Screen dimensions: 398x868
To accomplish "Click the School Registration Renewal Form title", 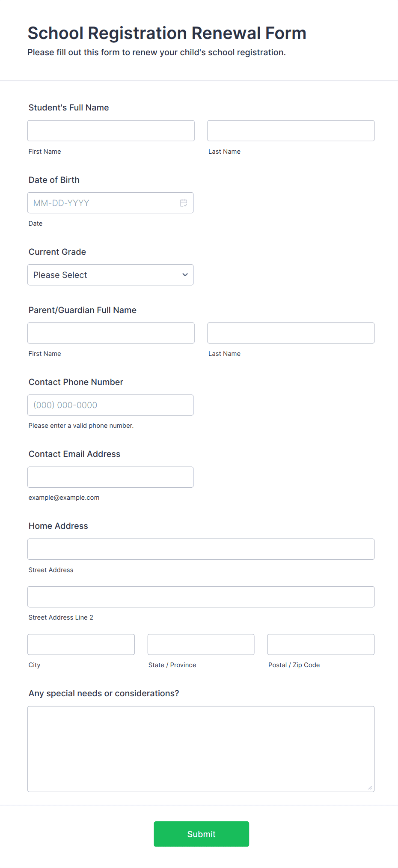I will point(166,33).
